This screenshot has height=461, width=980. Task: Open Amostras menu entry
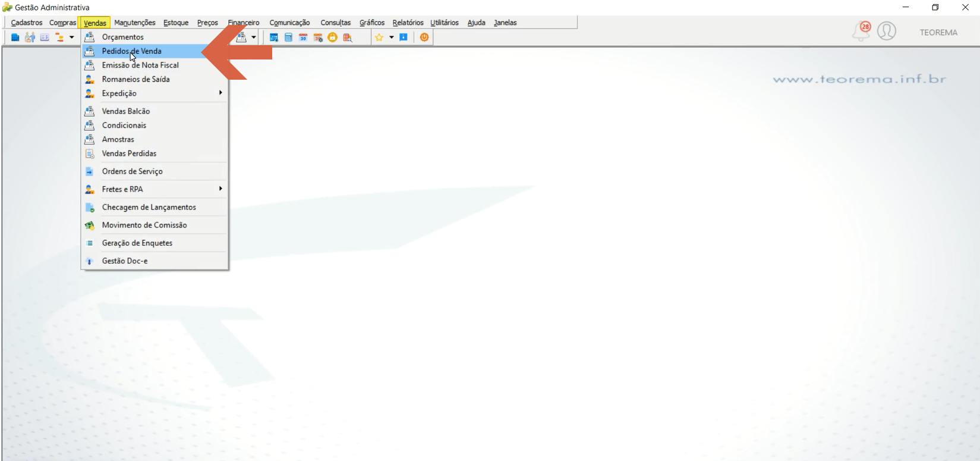(x=155, y=139)
